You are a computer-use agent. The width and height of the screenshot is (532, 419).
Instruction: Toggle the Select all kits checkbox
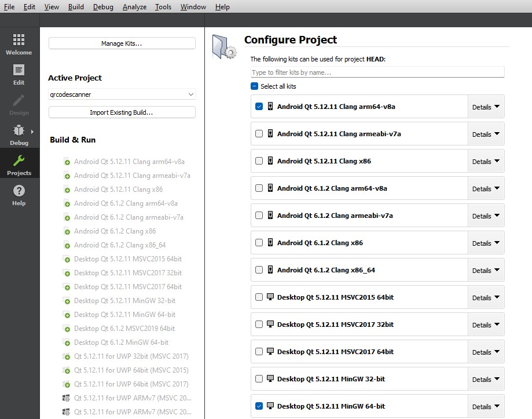(x=254, y=86)
